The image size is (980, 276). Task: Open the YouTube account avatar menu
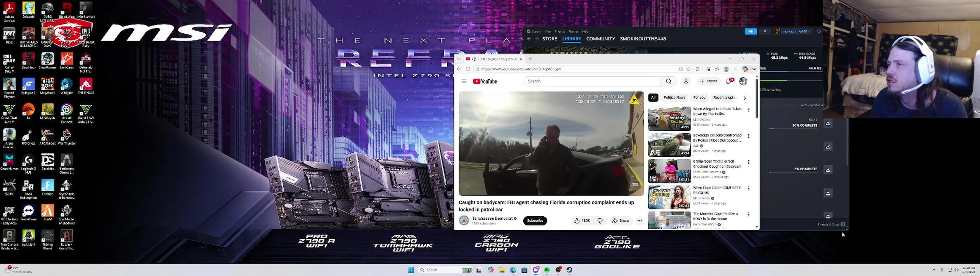743,81
